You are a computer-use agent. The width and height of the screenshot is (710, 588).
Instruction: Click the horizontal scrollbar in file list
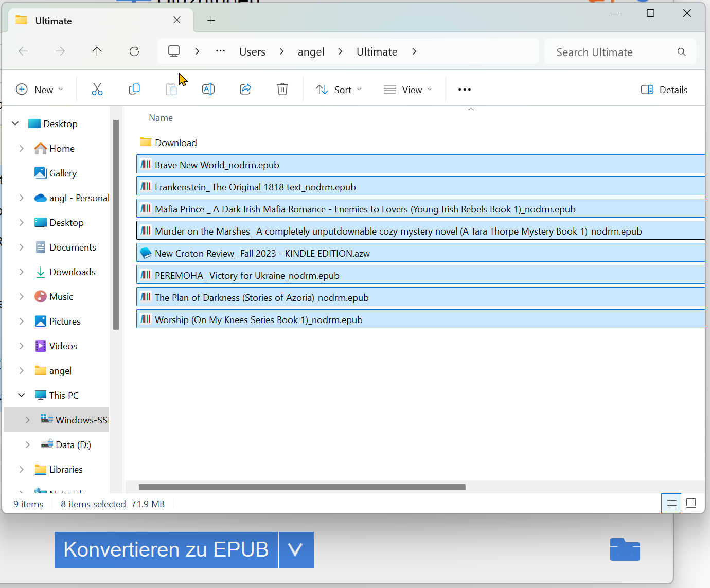click(302, 487)
